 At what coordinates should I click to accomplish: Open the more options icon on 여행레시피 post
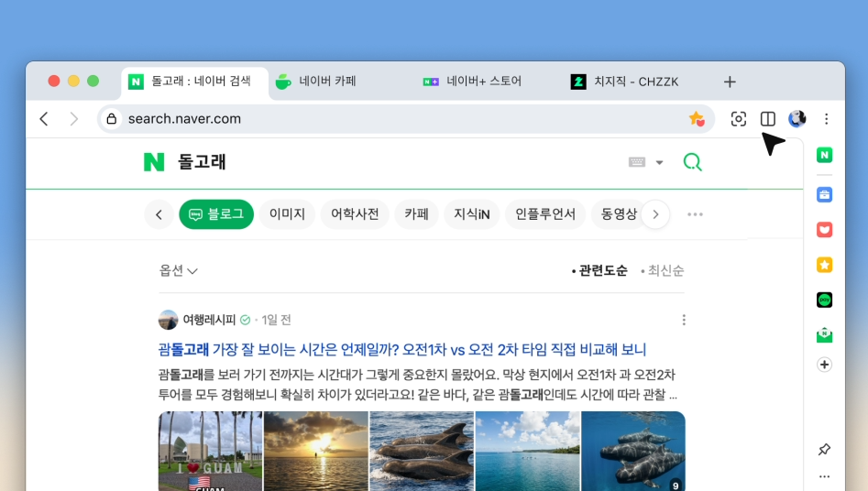684,320
